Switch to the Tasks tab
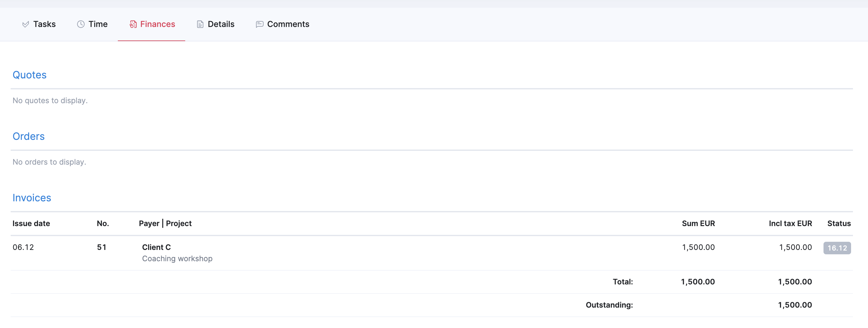Image resolution: width=868 pixels, height=328 pixels. point(39,24)
